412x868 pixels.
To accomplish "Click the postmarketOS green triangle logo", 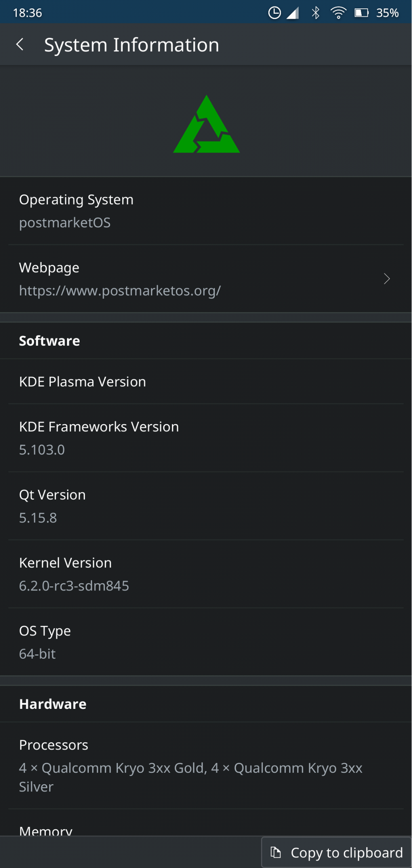I will pos(206,125).
